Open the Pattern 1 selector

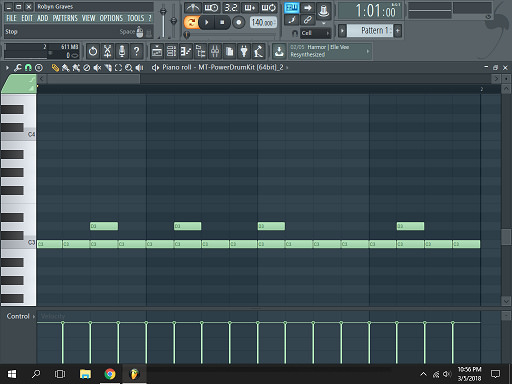pyautogui.click(x=370, y=31)
